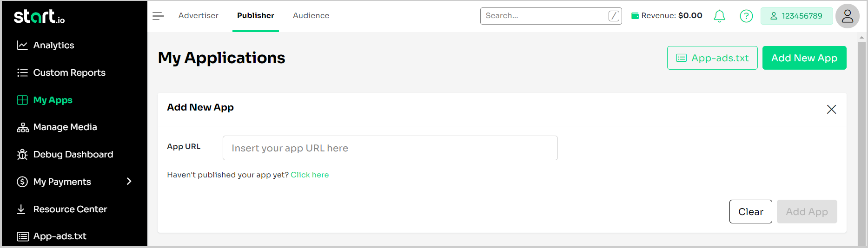Open the user profile avatar

[847, 16]
